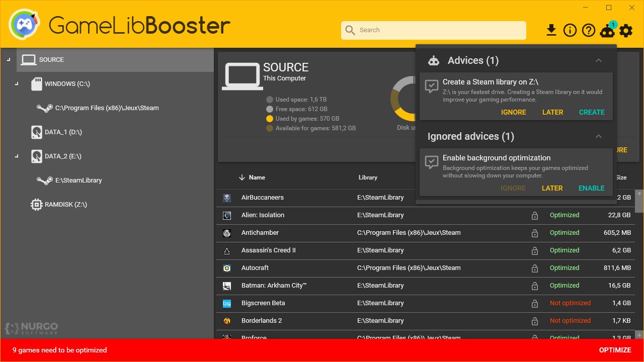Collapse the Ignored advices section

tap(599, 136)
